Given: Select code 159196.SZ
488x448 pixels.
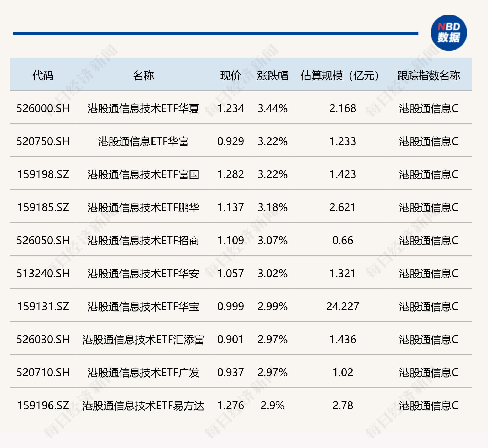Looking at the screenshot, I should click(43, 406).
